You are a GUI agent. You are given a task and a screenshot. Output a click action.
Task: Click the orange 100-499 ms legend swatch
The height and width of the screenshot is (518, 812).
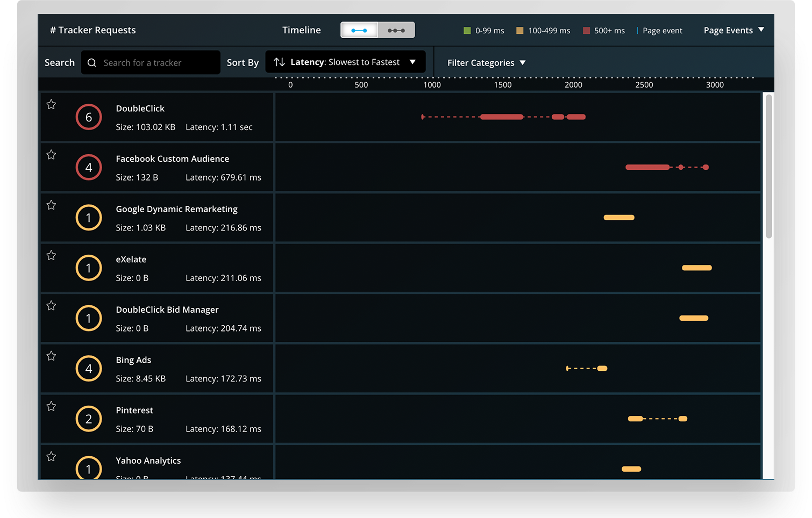pyautogui.click(x=520, y=31)
